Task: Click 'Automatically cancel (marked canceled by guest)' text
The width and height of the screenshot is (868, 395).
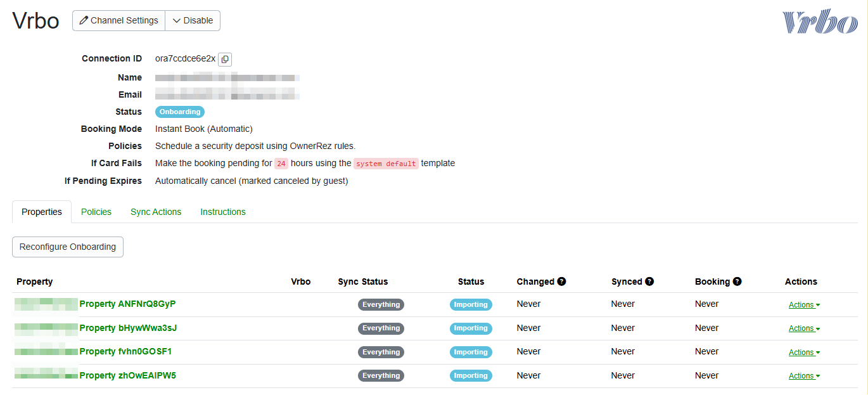Action: click(252, 181)
